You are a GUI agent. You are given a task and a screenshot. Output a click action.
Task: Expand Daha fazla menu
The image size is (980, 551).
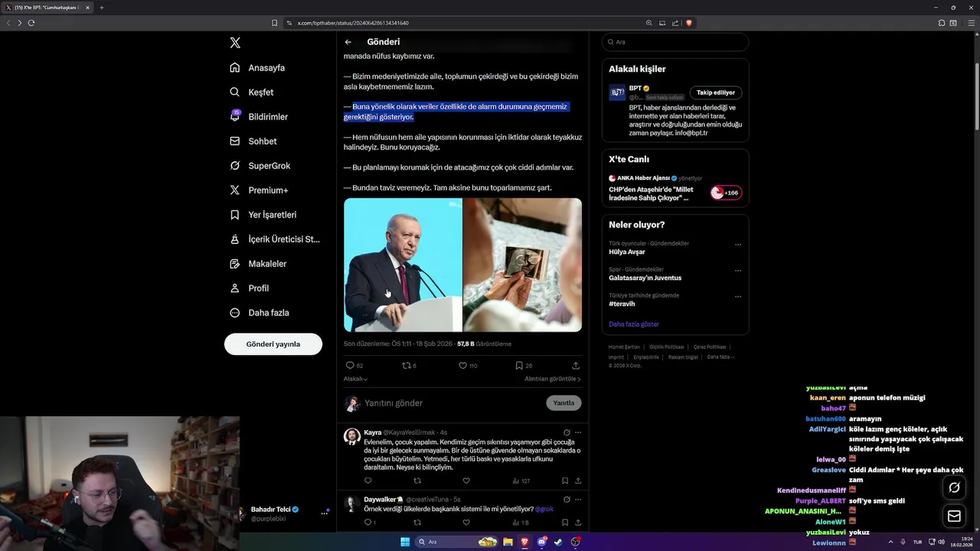(x=260, y=312)
